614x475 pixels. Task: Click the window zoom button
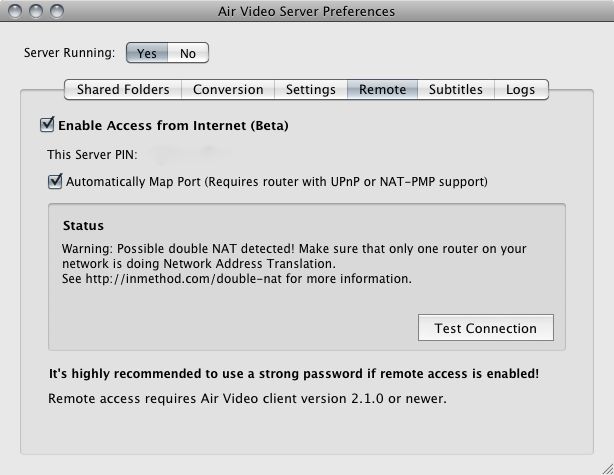pos(57,11)
